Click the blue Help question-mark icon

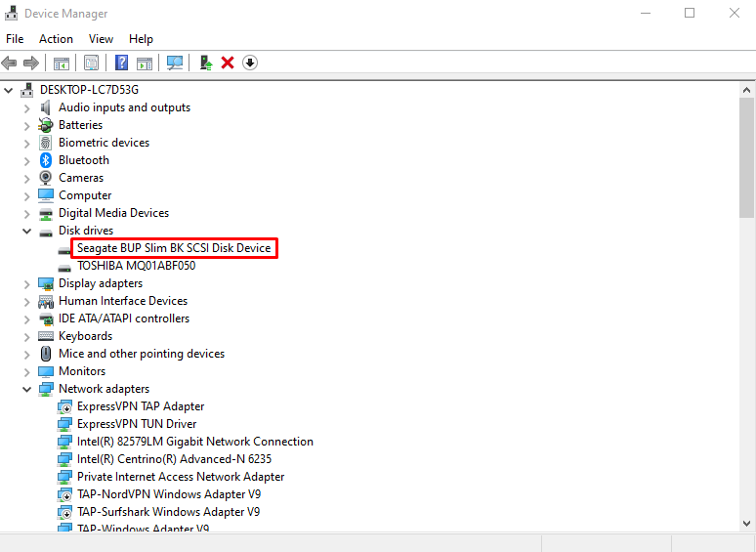point(121,63)
